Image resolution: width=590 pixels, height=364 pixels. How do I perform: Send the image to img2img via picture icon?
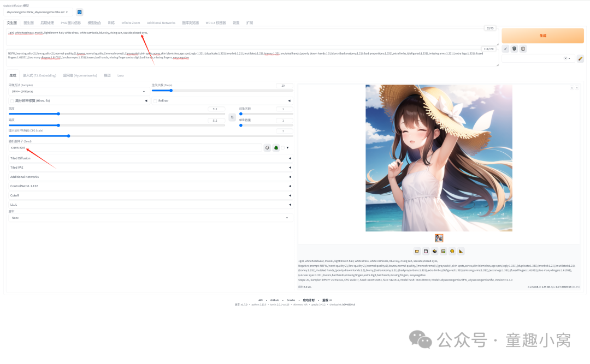click(443, 251)
